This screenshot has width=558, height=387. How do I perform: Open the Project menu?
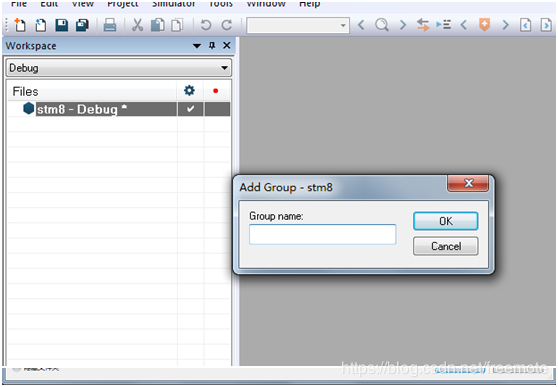[x=123, y=4]
